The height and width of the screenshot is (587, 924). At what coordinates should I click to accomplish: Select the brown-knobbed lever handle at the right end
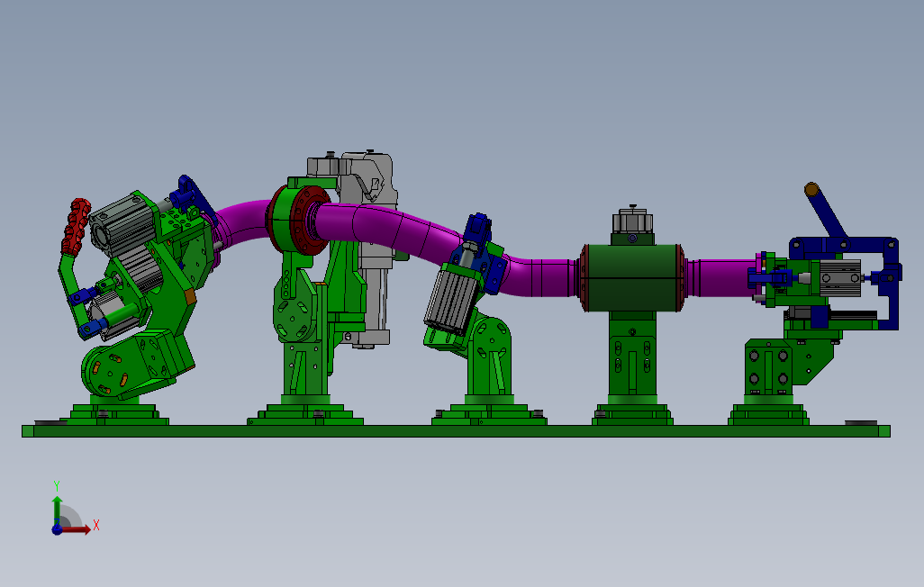[x=825, y=211]
